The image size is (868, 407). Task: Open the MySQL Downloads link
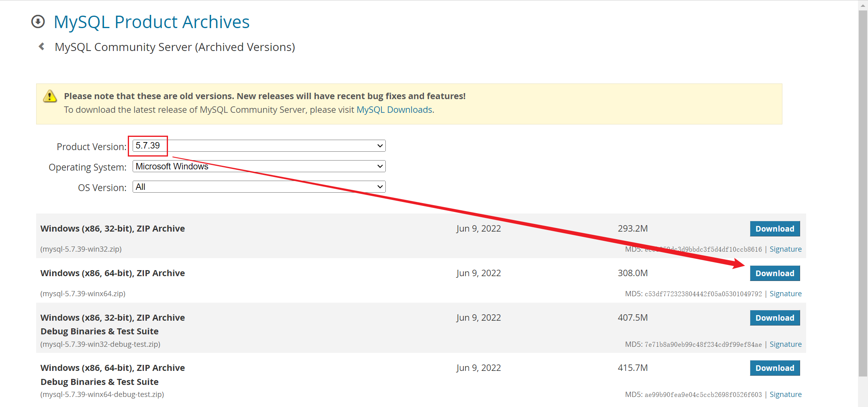(394, 110)
